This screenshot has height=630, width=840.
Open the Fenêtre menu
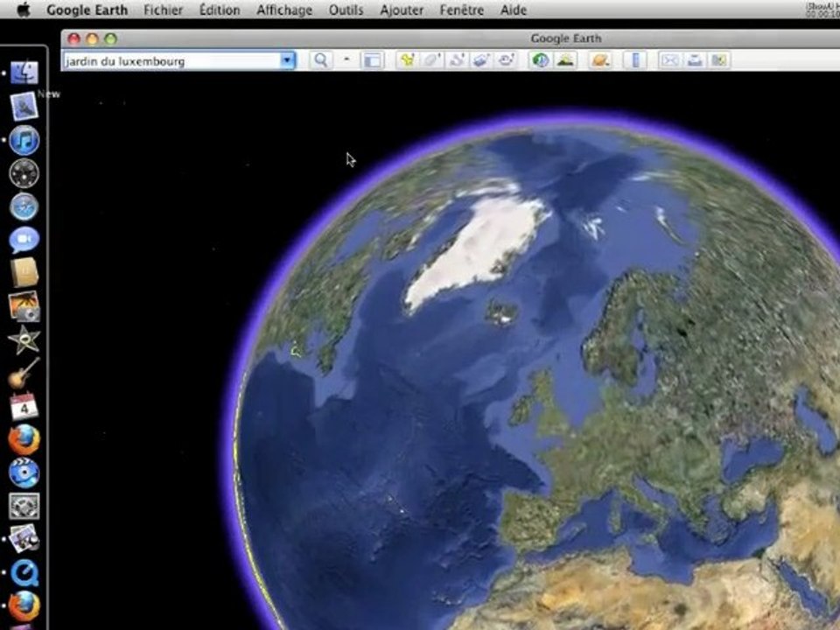(x=461, y=10)
